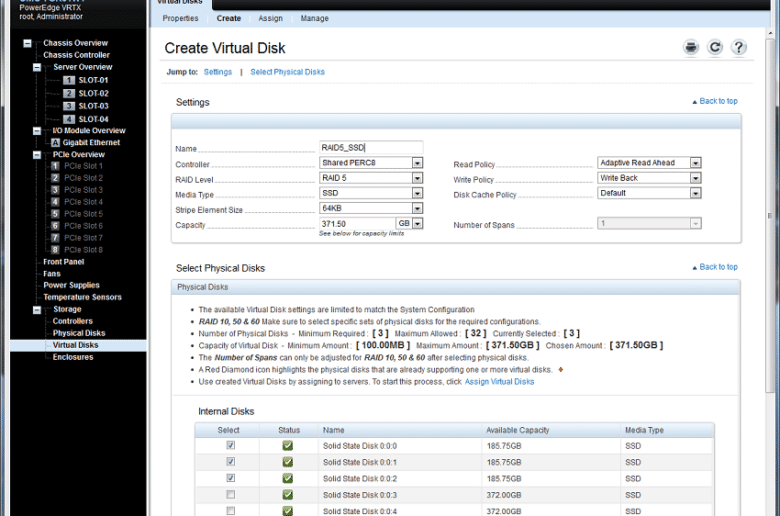Click the PCIe Slot 8 number icon
Image resolution: width=780 pixels, height=516 pixels.
(x=55, y=250)
